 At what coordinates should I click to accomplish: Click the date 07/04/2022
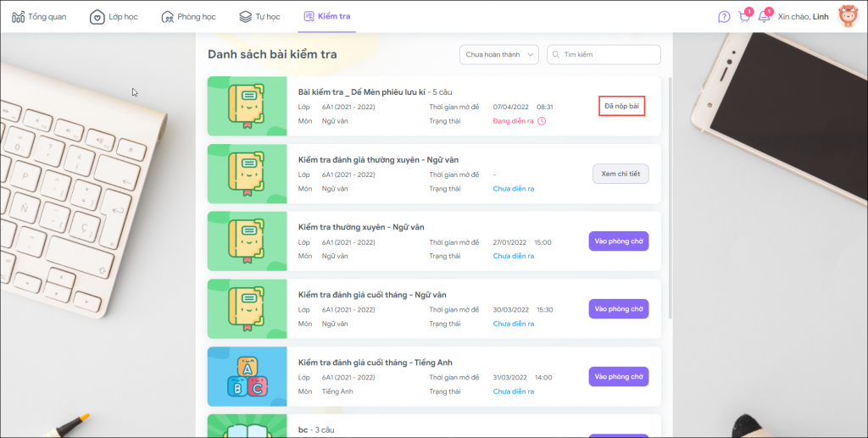click(509, 107)
